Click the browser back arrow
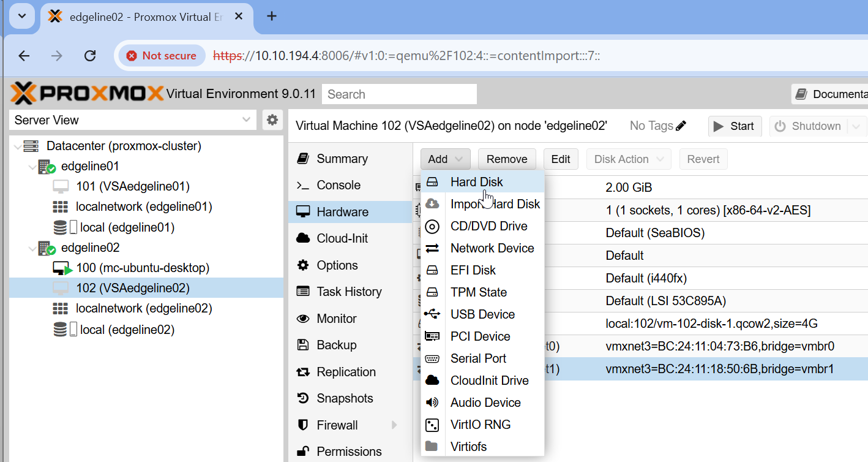 coord(24,56)
